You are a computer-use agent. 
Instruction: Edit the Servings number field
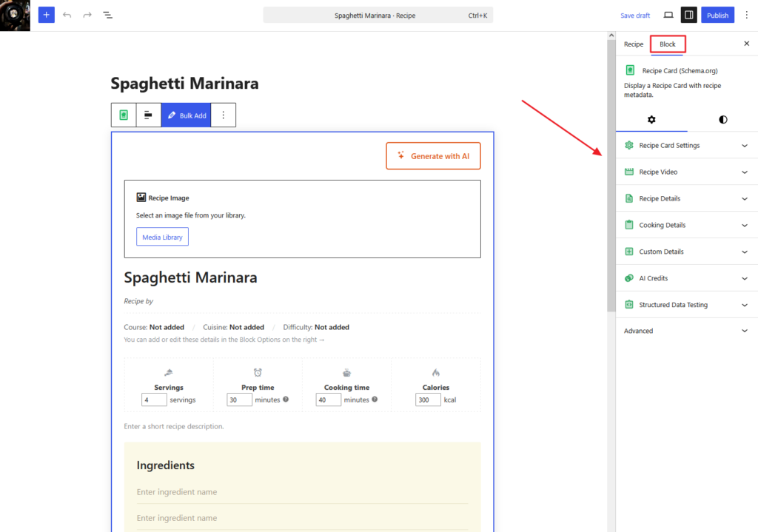point(154,400)
